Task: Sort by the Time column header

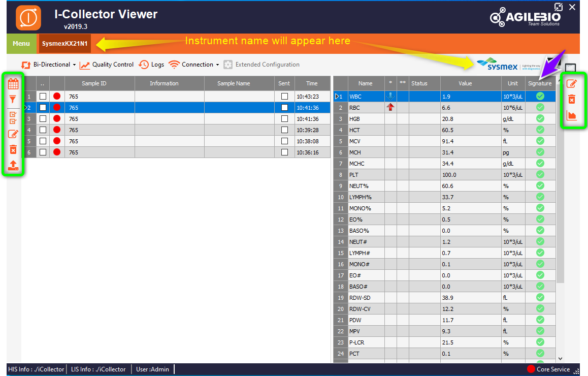Action: coord(312,83)
